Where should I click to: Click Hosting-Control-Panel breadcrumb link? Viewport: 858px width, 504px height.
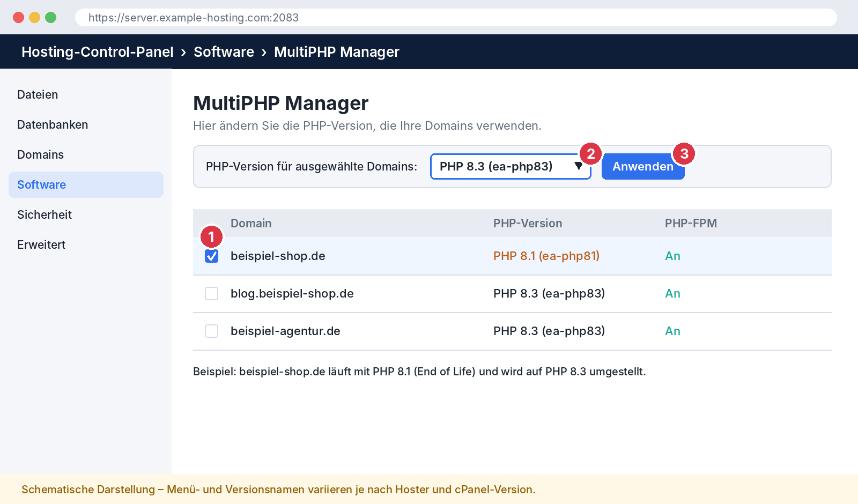pos(98,52)
